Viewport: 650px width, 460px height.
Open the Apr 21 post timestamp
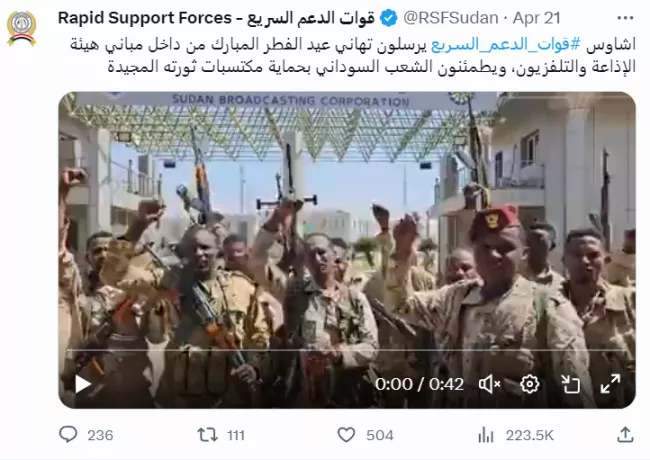pyautogui.click(x=536, y=18)
